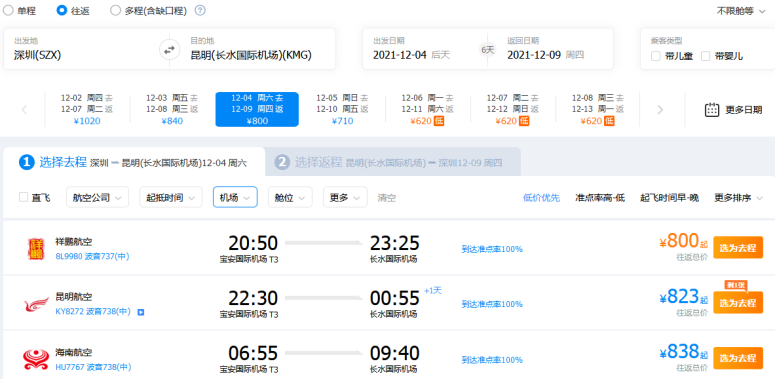Image resolution: width=777 pixels, height=379 pixels.
Task: Select 12-03/12-08 date option ¥840
Action: (x=172, y=109)
